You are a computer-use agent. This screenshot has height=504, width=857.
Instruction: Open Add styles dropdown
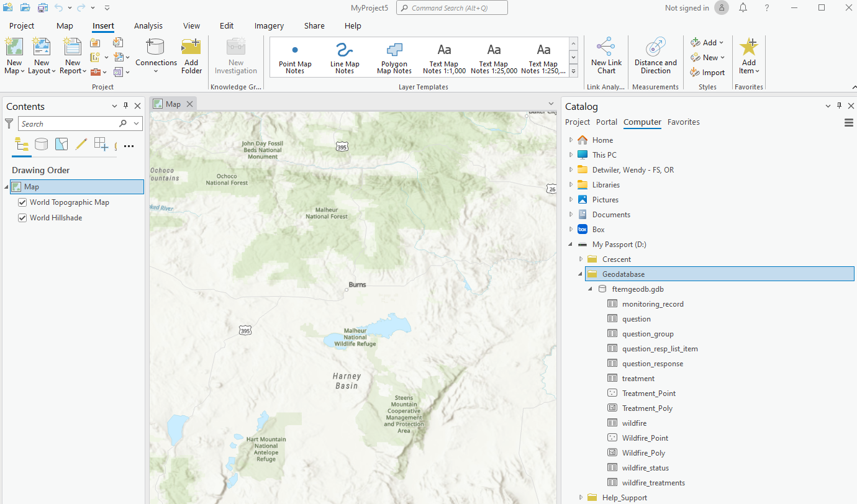pyautogui.click(x=722, y=43)
